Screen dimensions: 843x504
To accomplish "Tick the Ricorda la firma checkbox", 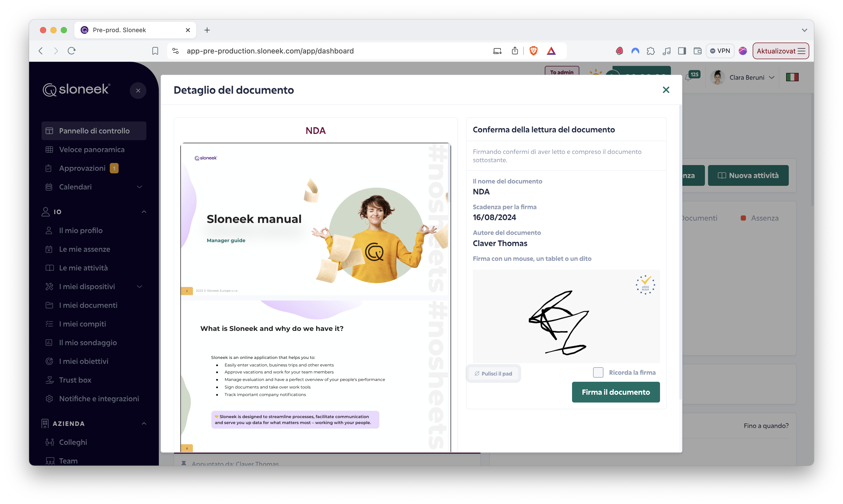I will click(598, 373).
